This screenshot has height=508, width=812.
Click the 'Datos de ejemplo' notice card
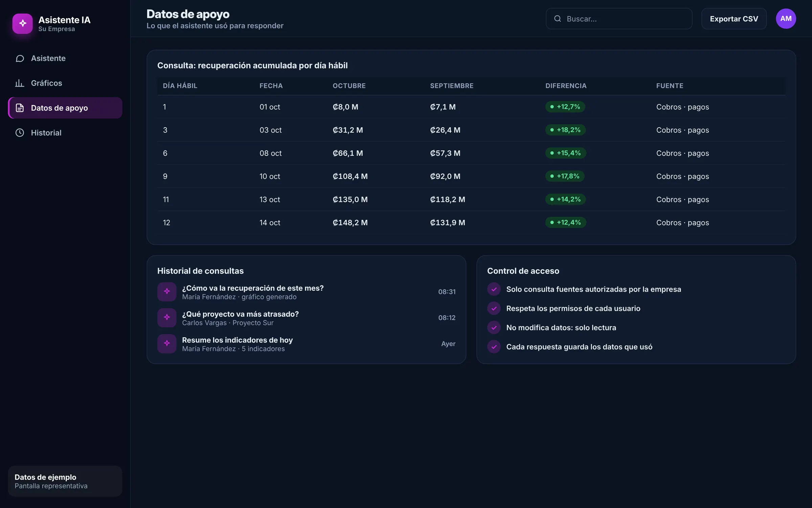point(65,481)
